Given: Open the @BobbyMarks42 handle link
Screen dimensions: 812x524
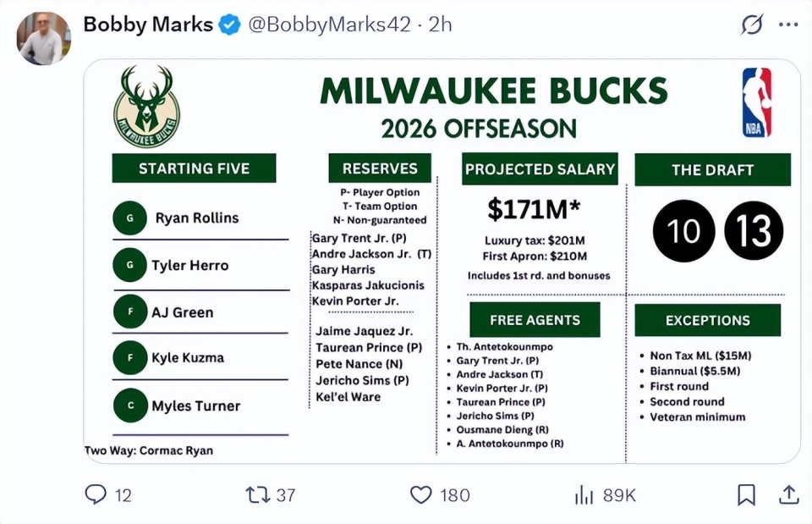Looking at the screenshot, I should coord(329,25).
